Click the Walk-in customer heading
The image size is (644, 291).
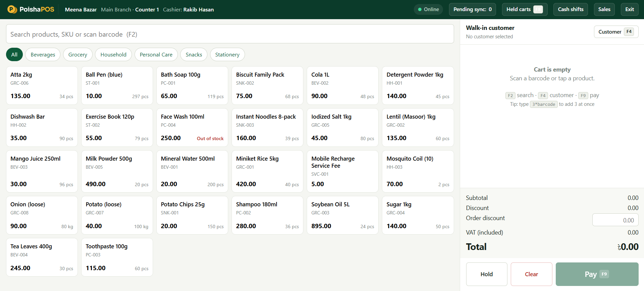click(490, 28)
